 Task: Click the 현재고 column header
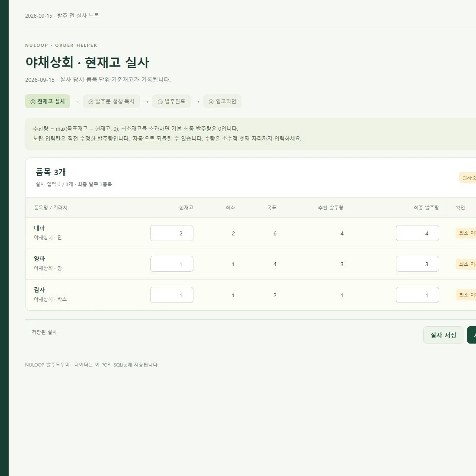(x=186, y=208)
